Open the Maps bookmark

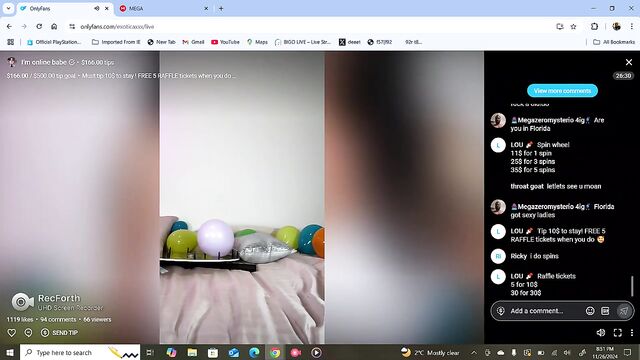pyautogui.click(x=257, y=42)
